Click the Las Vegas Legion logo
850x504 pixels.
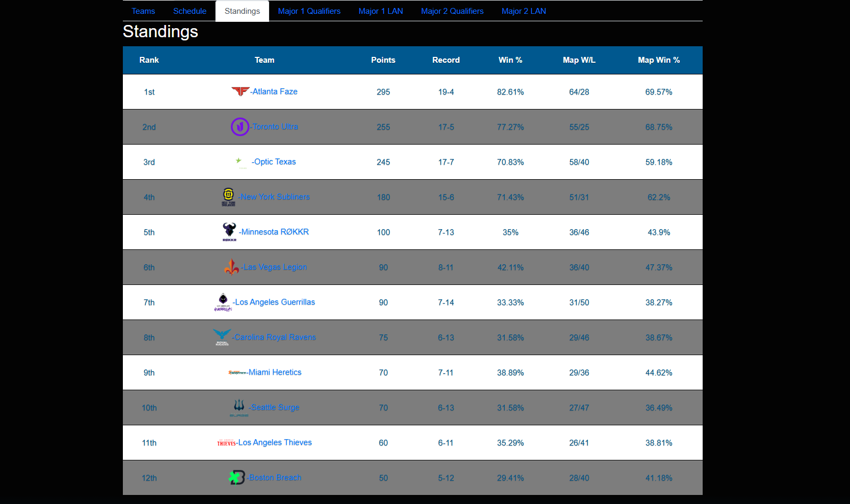(231, 267)
